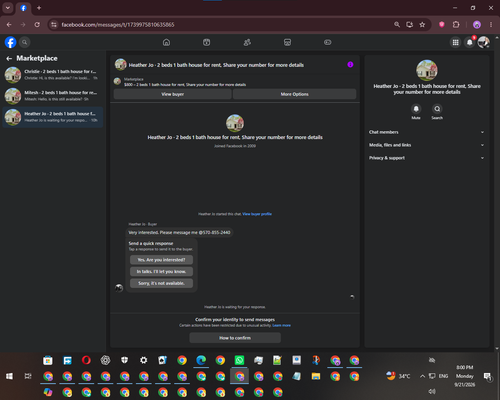The height and width of the screenshot is (400, 500).
Task: Click the address bar URL
Action: (x=118, y=25)
